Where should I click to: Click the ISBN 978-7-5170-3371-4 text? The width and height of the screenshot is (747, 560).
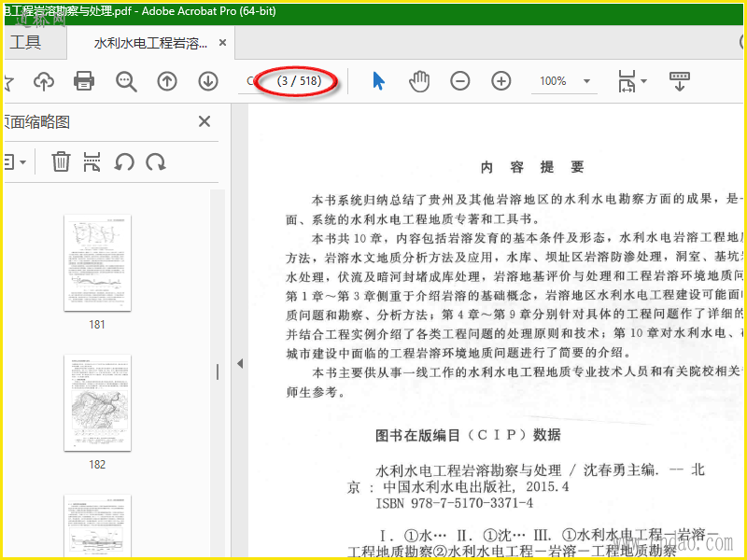[x=455, y=503]
